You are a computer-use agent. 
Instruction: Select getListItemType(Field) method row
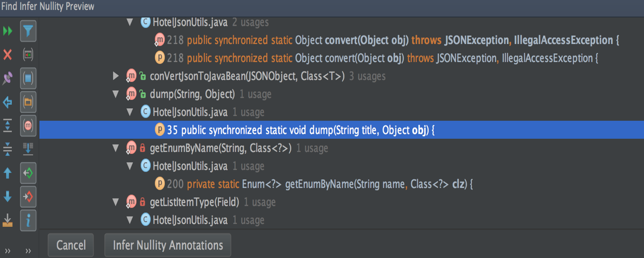[x=194, y=202]
